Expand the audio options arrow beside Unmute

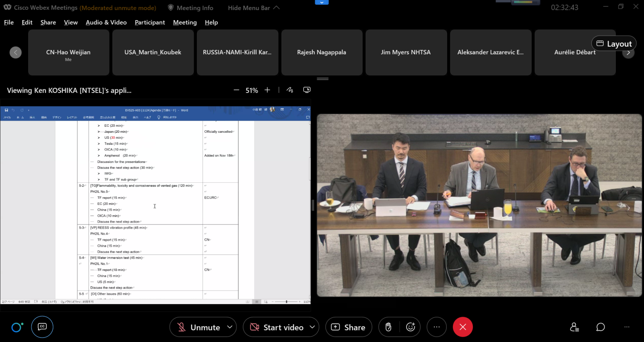point(230,327)
